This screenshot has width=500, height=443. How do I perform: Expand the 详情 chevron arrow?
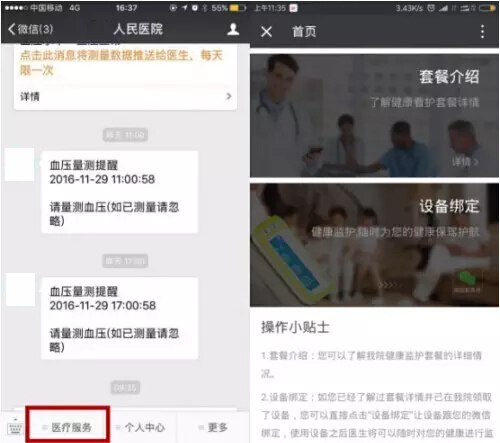[x=229, y=96]
